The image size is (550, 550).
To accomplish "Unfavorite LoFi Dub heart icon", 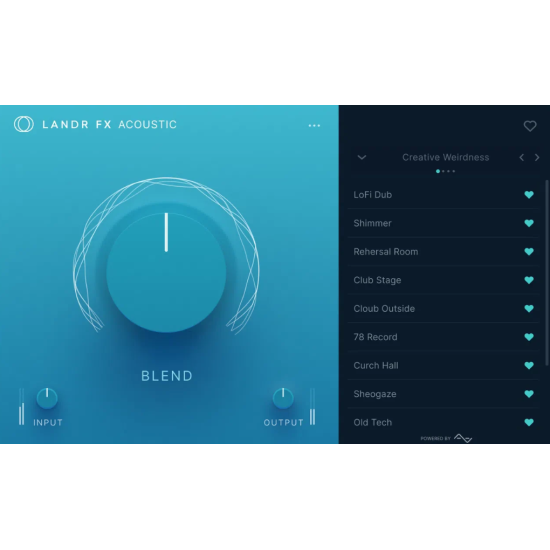I will (x=529, y=195).
